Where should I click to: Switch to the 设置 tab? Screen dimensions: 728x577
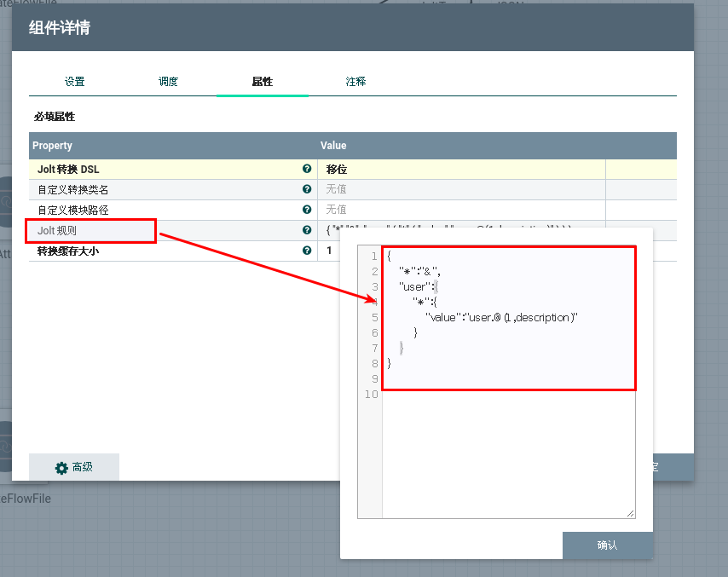pos(75,82)
